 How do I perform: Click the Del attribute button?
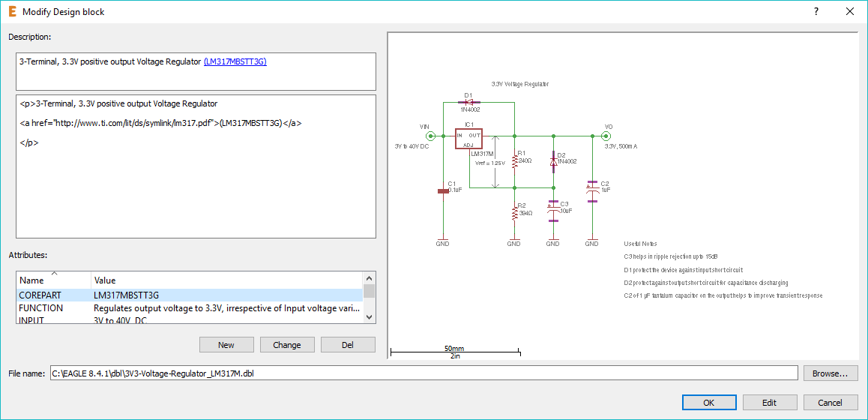tap(348, 345)
